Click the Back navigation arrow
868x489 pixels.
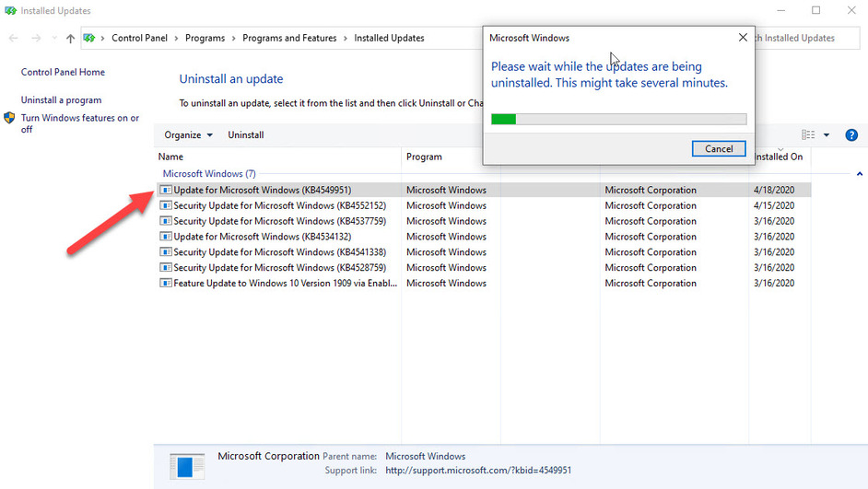coord(13,38)
